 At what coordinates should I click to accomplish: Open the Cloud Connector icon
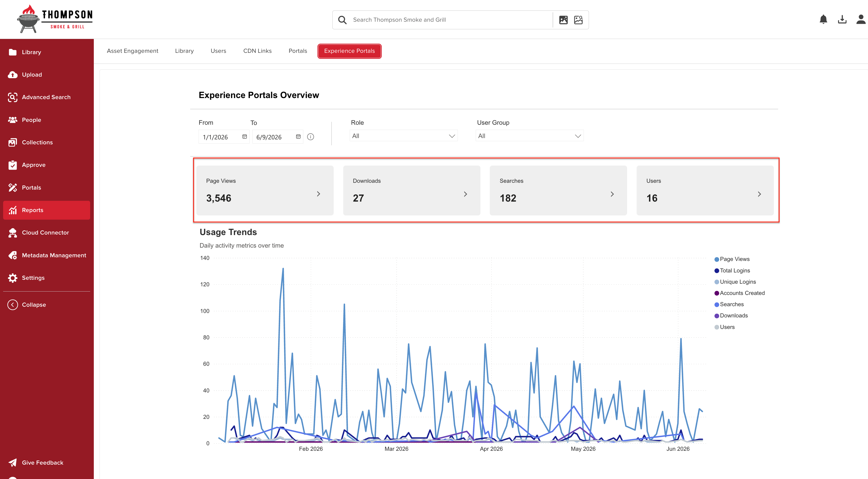13,233
